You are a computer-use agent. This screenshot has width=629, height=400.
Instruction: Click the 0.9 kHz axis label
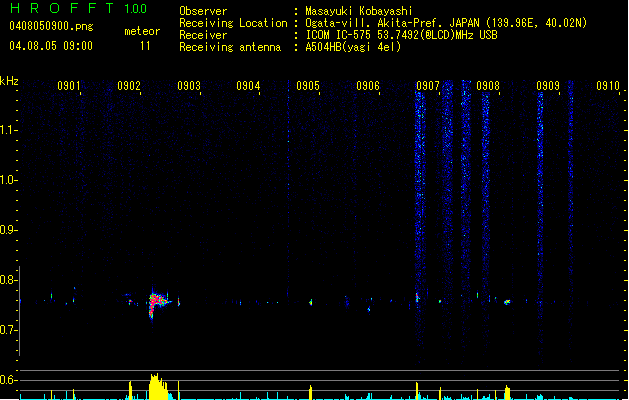click(8, 230)
